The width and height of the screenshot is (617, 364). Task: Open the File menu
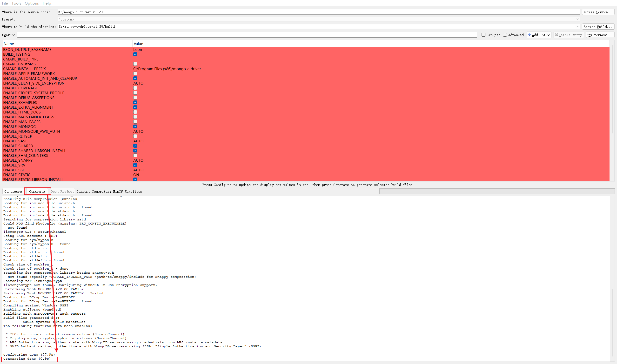point(5,3)
